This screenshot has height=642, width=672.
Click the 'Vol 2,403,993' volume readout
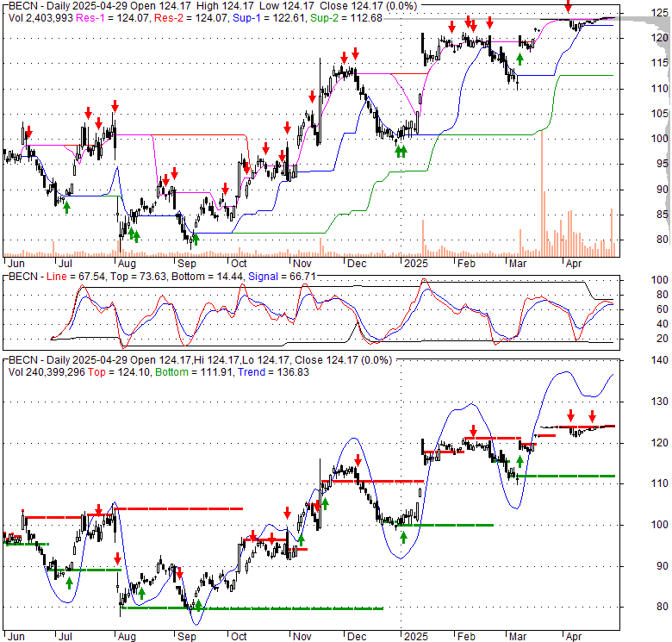tap(40, 18)
